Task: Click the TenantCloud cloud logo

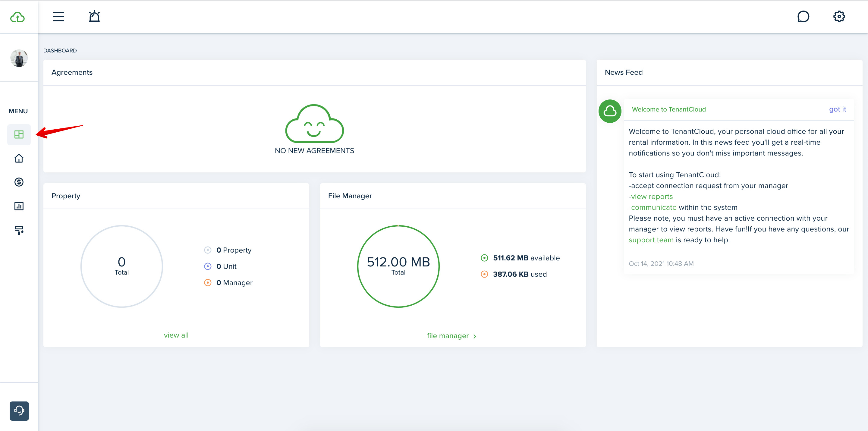Action: 17,17
